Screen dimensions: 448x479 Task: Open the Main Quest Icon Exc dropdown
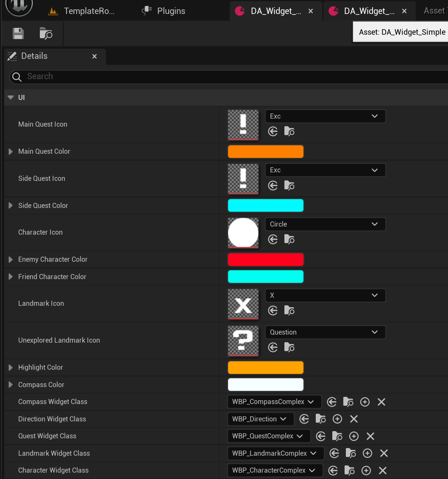point(325,116)
